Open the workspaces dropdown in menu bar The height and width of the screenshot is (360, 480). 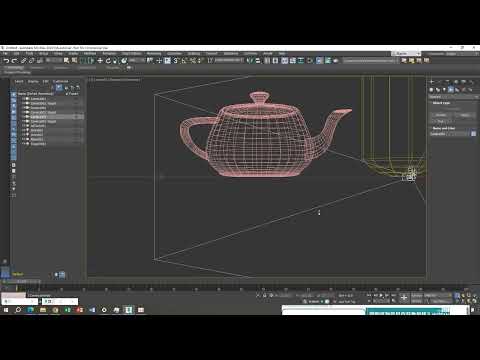(x=406, y=53)
